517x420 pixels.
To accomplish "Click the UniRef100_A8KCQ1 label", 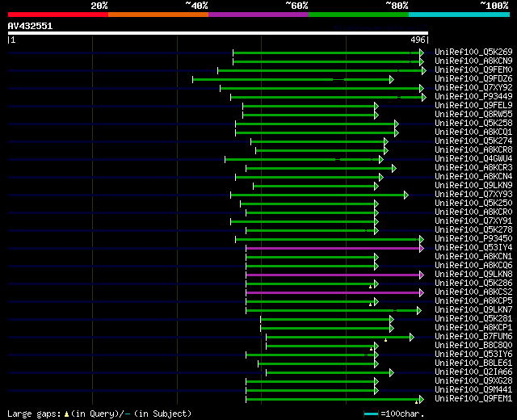I will point(473,132).
